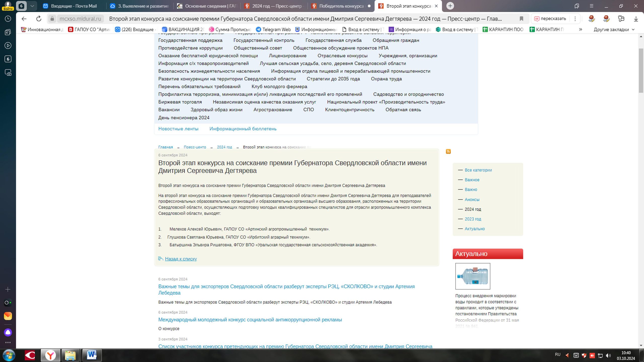Open 'День пенсионера 2024' section
The image size is (644, 362).
184,118
